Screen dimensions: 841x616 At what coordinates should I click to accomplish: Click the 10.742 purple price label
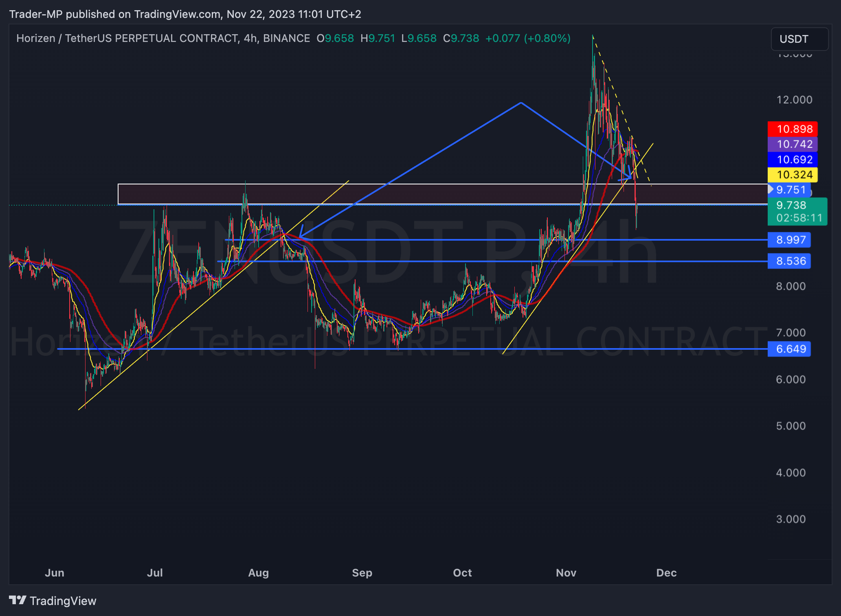point(793,144)
